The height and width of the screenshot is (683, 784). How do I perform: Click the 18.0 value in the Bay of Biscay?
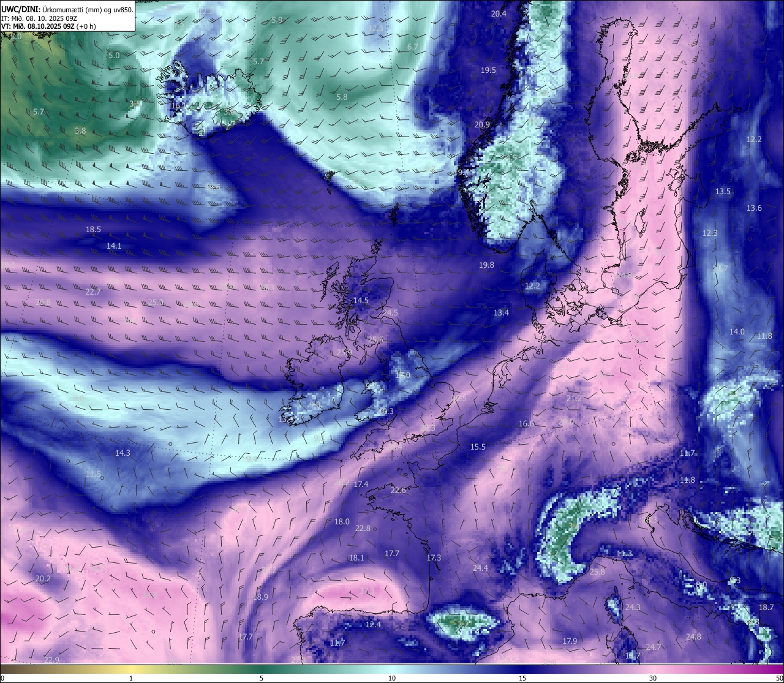tap(342, 521)
